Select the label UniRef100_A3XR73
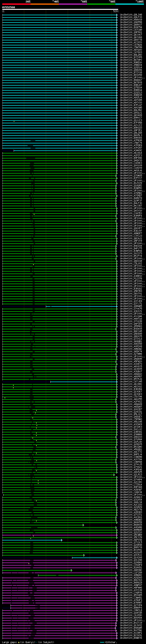This screenshot has width=146, height=644. (x=131, y=364)
